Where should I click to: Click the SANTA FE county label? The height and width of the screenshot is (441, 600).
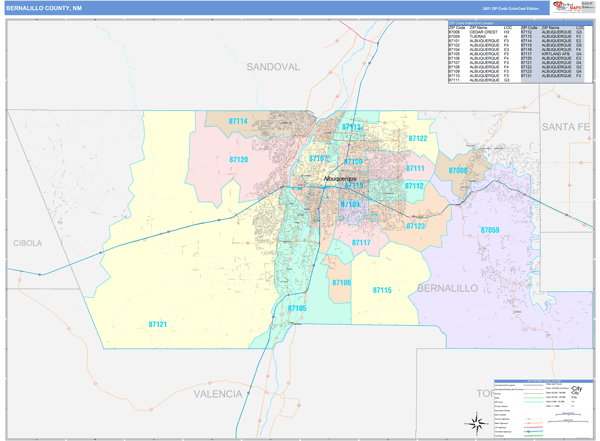point(566,127)
